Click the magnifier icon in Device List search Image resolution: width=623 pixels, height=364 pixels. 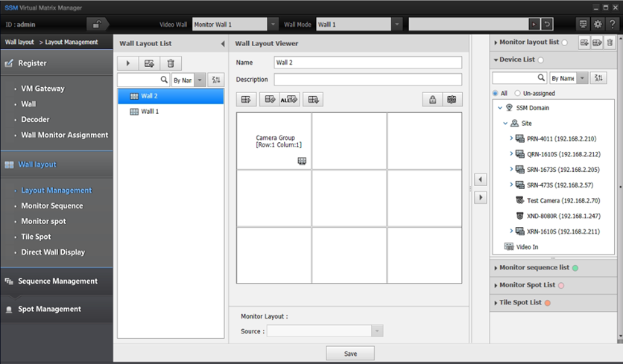pyautogui.click(x=541, y=78)
